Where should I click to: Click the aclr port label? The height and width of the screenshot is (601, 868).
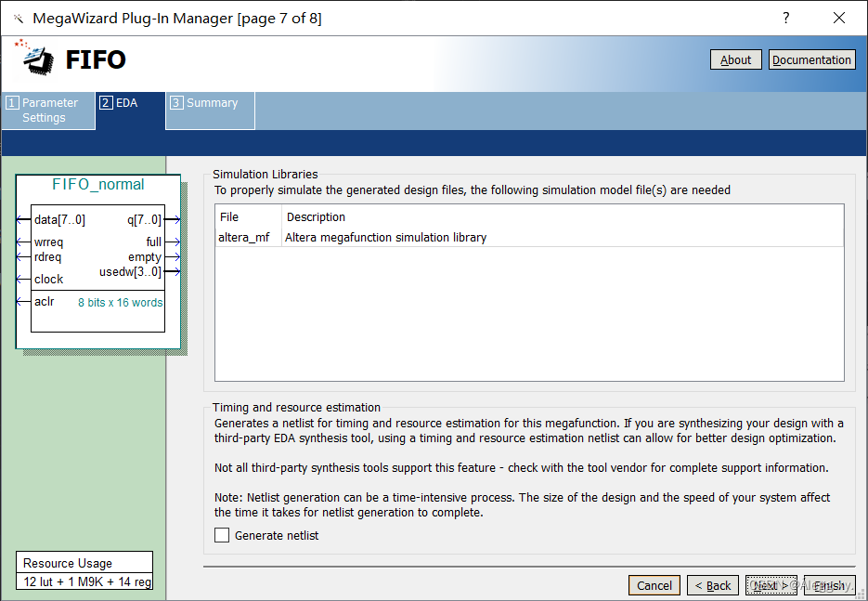[45, 301]
